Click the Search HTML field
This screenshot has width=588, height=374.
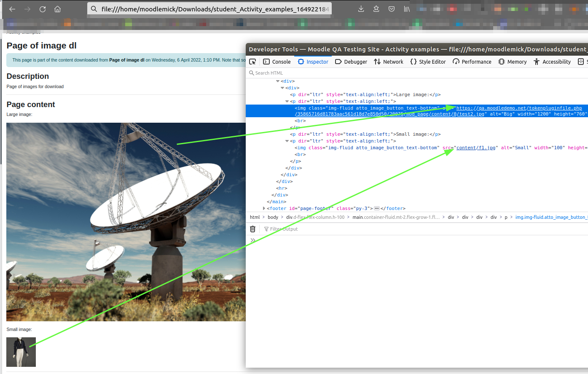417,73
